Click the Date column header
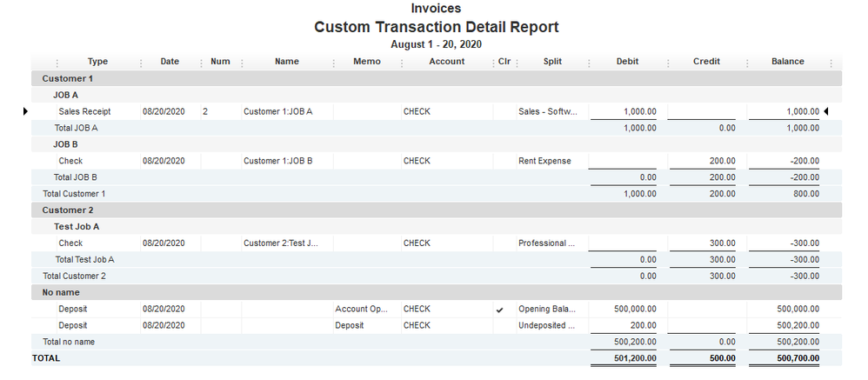The image size is (868, 380). point(170,62)
